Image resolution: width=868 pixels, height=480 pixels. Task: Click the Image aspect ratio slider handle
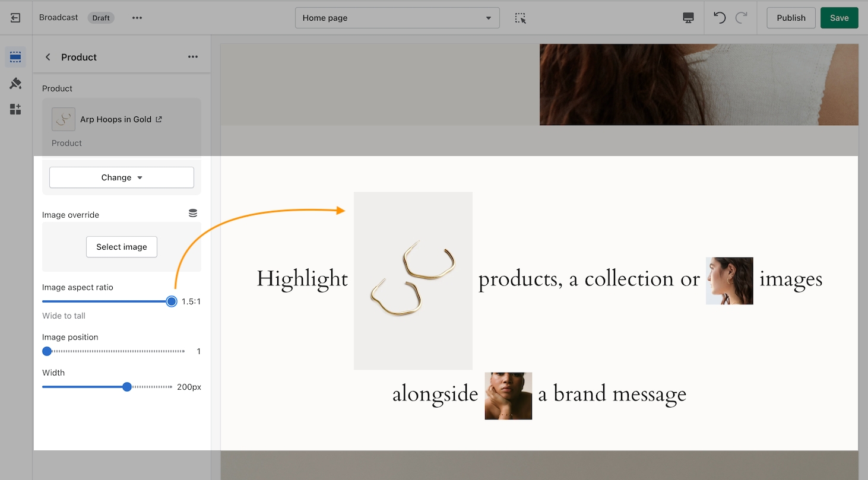[x=172, y=301]
